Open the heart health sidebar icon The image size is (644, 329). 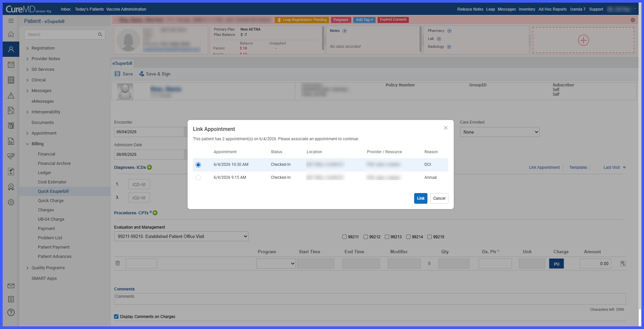point(11,156)
